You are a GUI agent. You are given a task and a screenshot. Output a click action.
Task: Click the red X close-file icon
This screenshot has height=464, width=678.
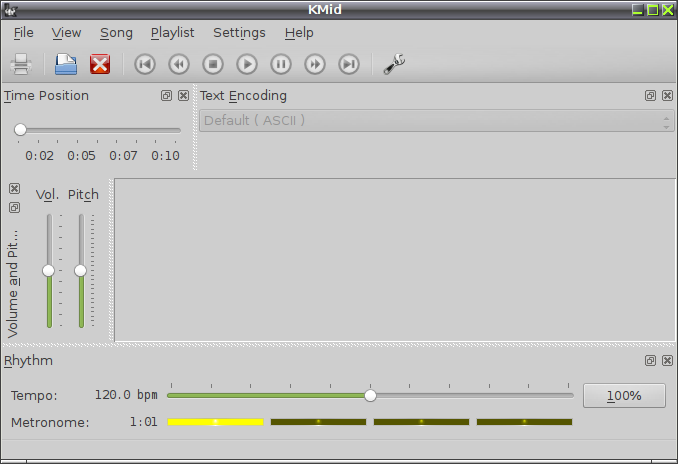tap(100, 64)
